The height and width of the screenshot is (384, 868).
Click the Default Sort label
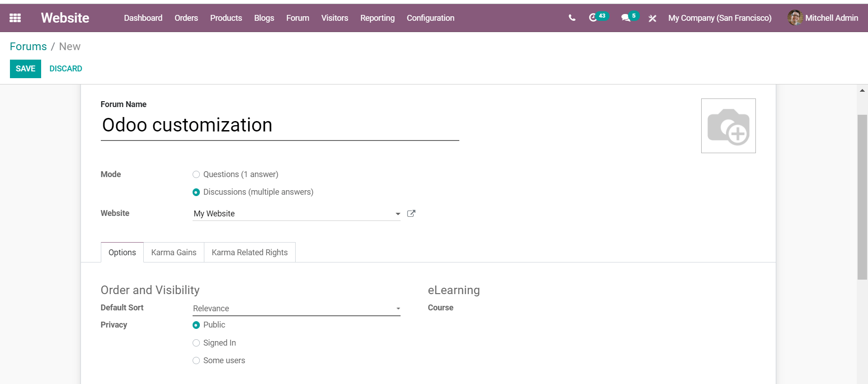[122, 308]
